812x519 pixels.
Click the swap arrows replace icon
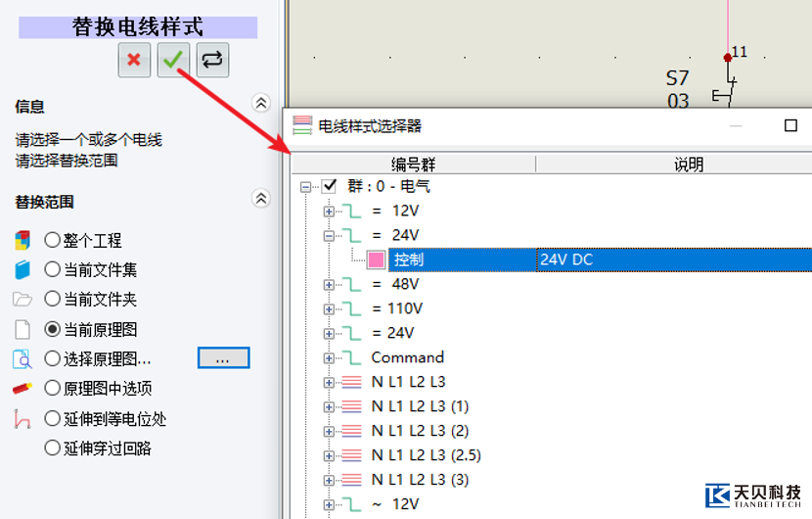coord(212,60)
